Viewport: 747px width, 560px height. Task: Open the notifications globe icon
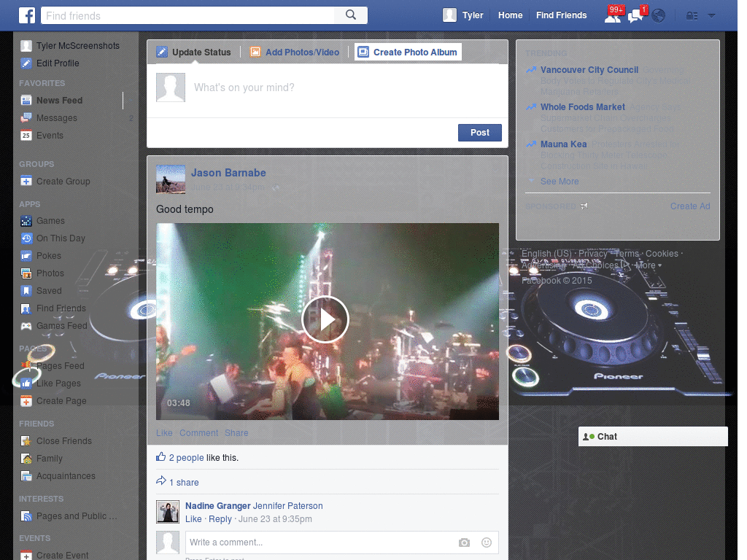click(x=659, y=16)
